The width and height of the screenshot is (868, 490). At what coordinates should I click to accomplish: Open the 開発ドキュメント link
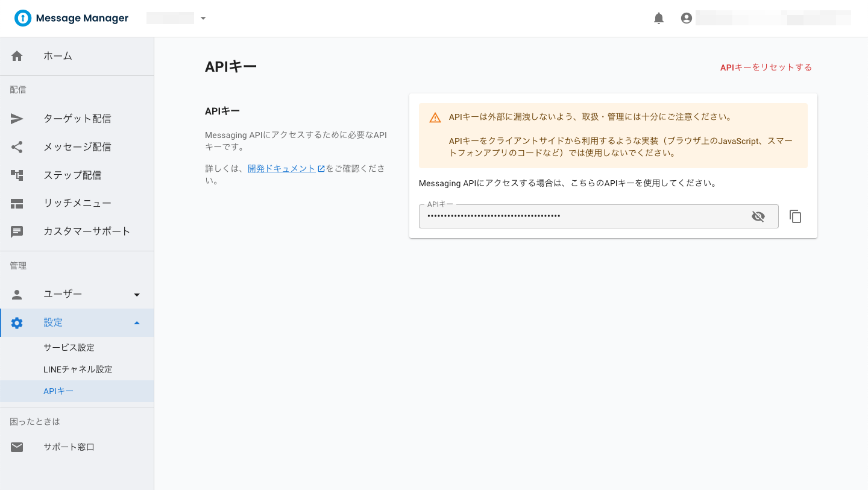(x=281, y=169)
